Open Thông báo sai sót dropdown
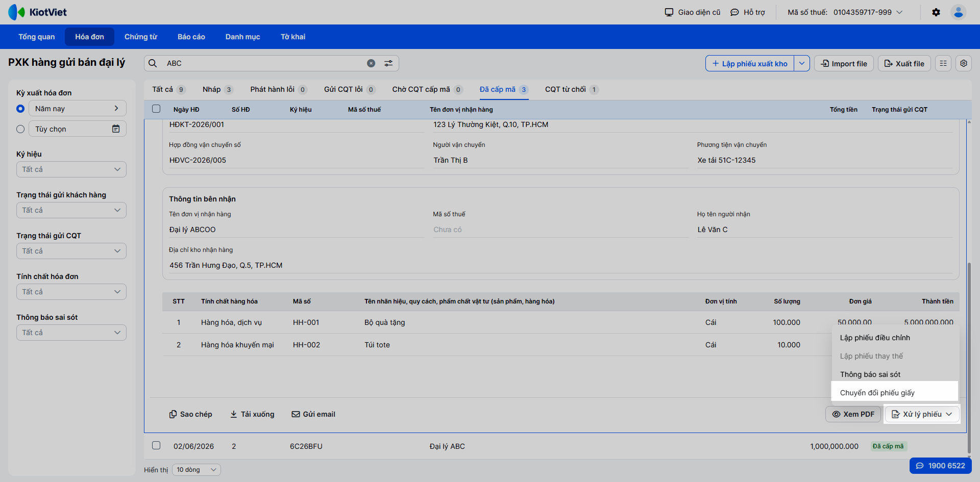Viewport: 980px width, 482px height. click(x=71, y=333)
